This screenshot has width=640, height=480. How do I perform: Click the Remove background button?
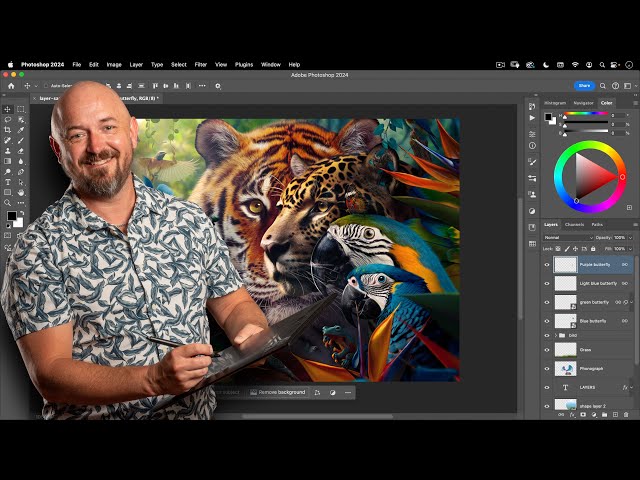(277, 392)
